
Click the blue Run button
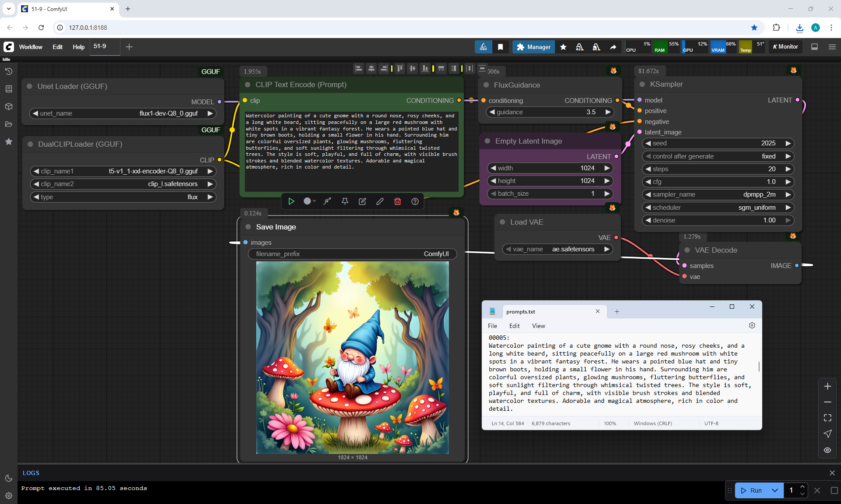click(752, 490)
